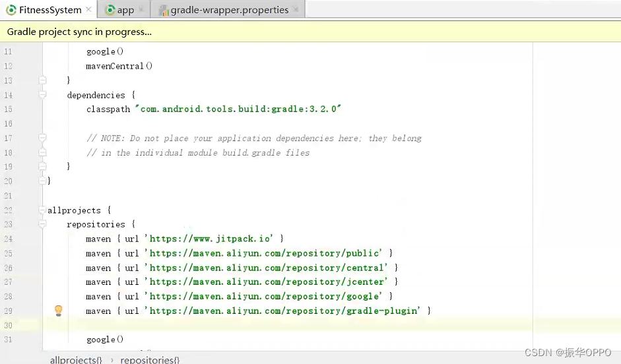
Task: Click mavenCentral() on line 12
Action: (x=119, y=66)
